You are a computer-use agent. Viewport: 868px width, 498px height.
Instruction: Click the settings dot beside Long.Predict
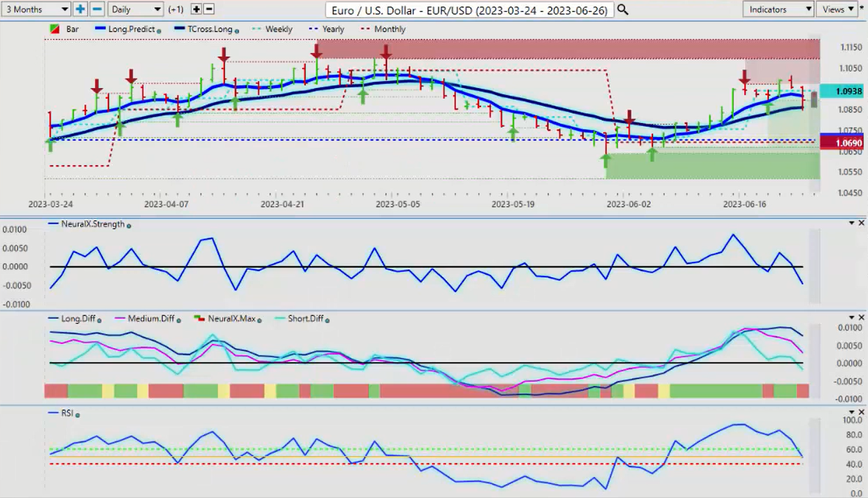pyautogui.click(x=159, y=30)
